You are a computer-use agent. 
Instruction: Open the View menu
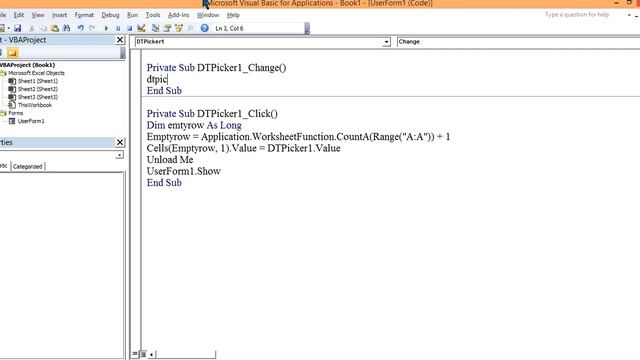pos(38,15)
